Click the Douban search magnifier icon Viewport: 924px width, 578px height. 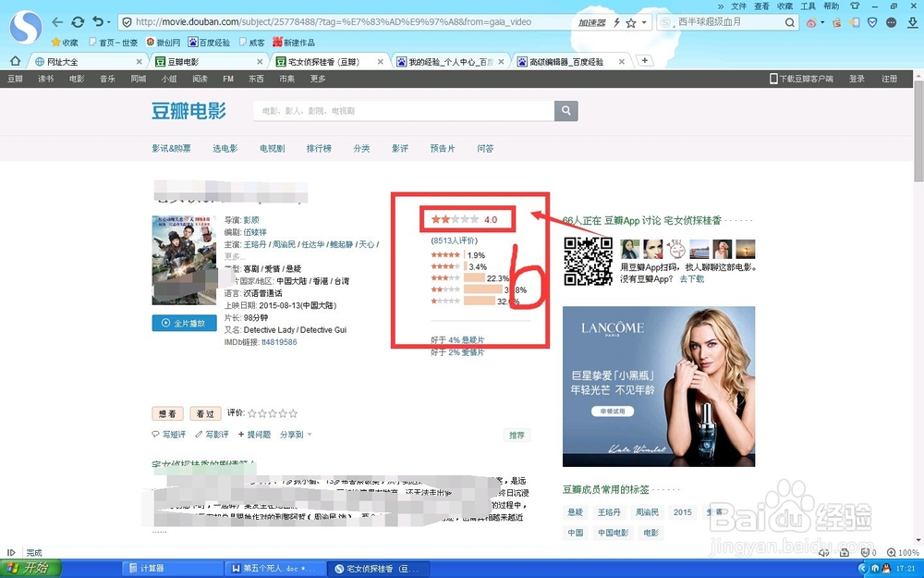pyautogui.click(x=566, y=110)
